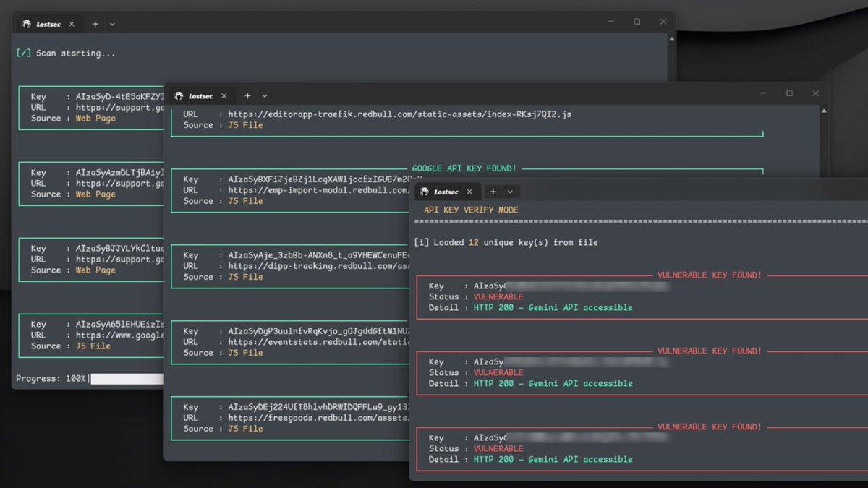
Task: Click 'Web Page' source under key AIzaSyD-4tE5aKFZYI
Action: [95, 119]
